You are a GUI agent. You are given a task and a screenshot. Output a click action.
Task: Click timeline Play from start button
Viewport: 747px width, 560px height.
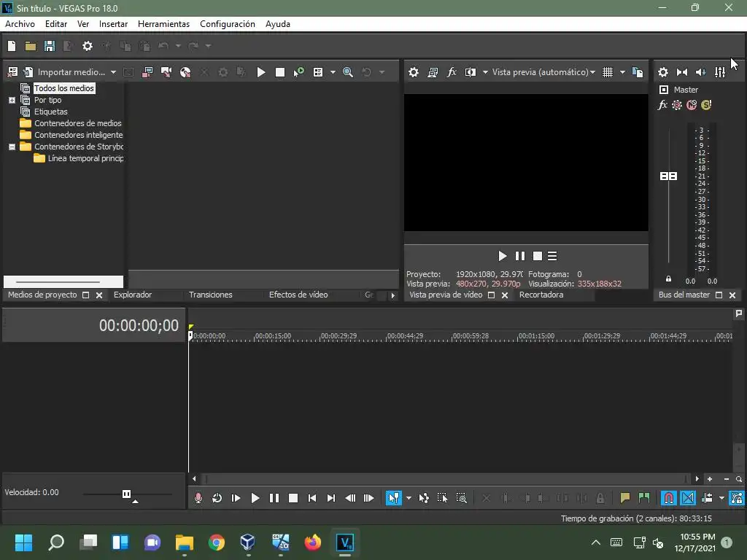(236, 498)
